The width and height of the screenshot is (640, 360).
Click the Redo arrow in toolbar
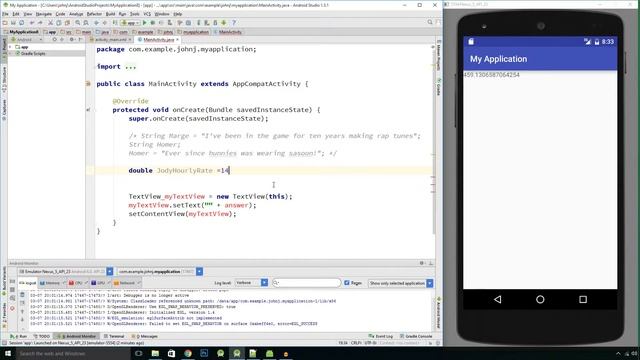tap(40, 23)
